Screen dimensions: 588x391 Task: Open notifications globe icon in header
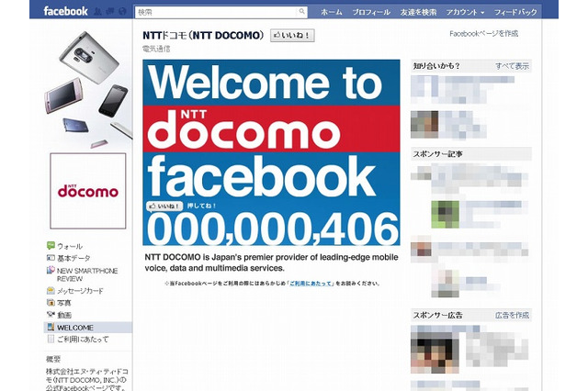tap(122, 11)
